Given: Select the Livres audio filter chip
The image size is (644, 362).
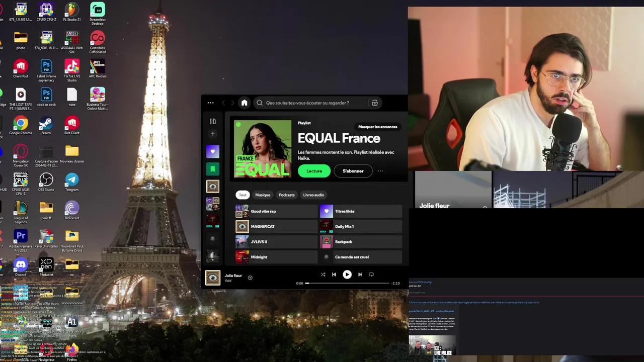Looking at the screenshot, I should 313,195.
